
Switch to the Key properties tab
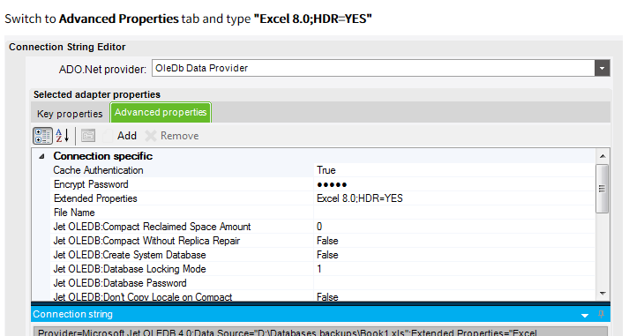[x=70, y=114]
